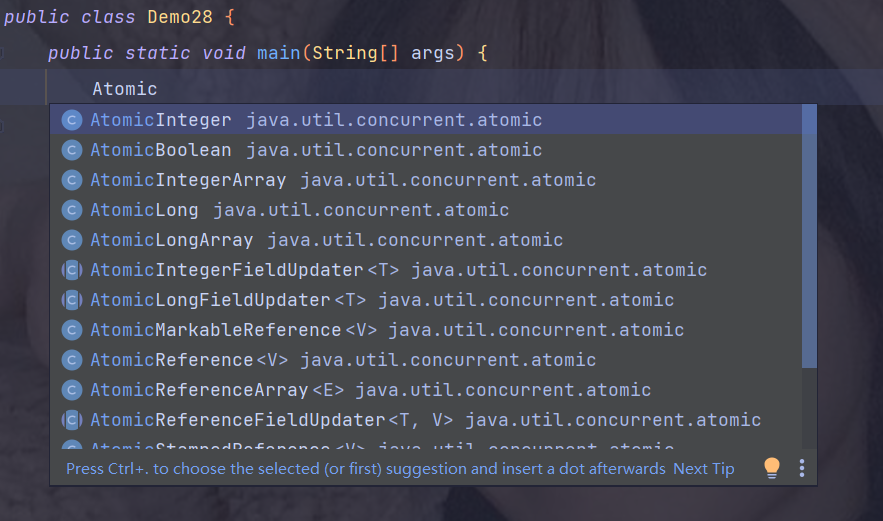Place cursor after typed Atomic text
Screen dimensions: 883x521
pyautogui.click(x=158, y=89)
